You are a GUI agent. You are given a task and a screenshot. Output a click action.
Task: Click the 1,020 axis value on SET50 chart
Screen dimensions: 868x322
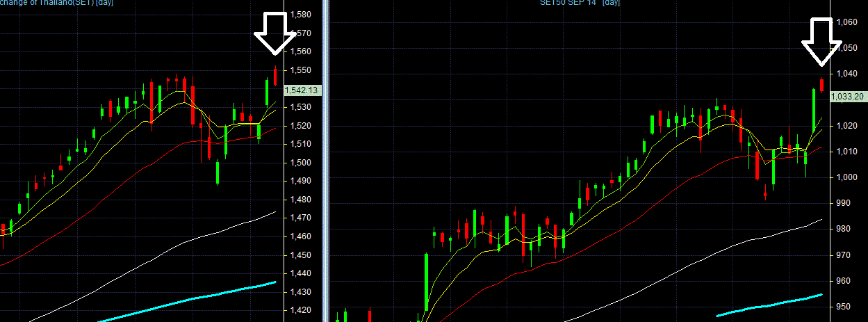846,126
